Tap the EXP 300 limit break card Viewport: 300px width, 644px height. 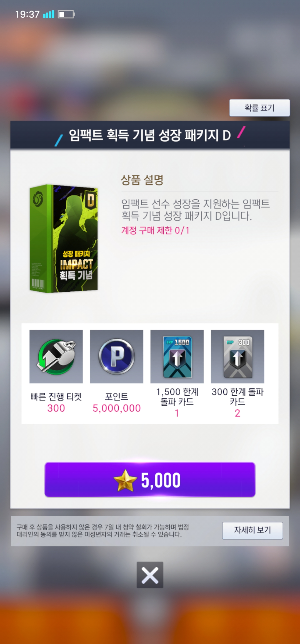(x=238, y=356)
